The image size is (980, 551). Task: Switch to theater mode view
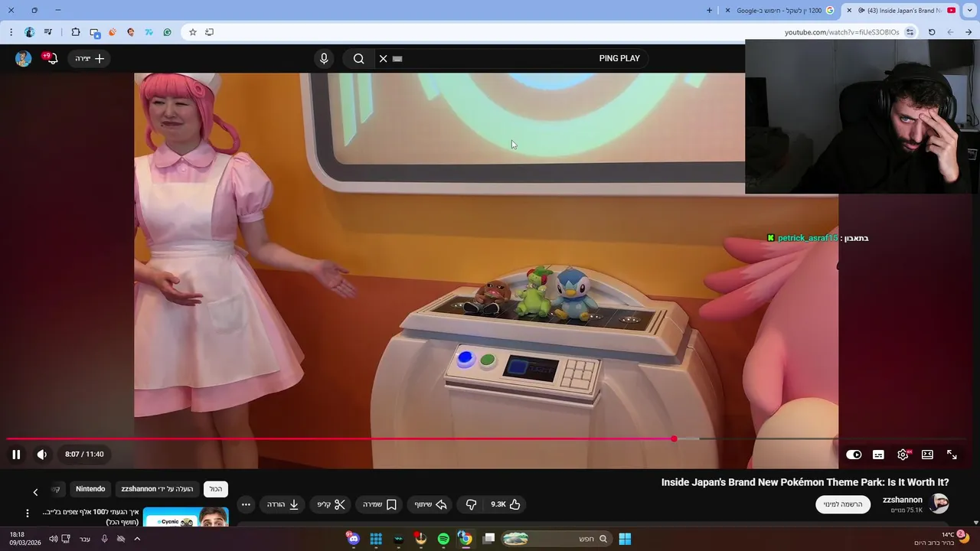[927, 455]
